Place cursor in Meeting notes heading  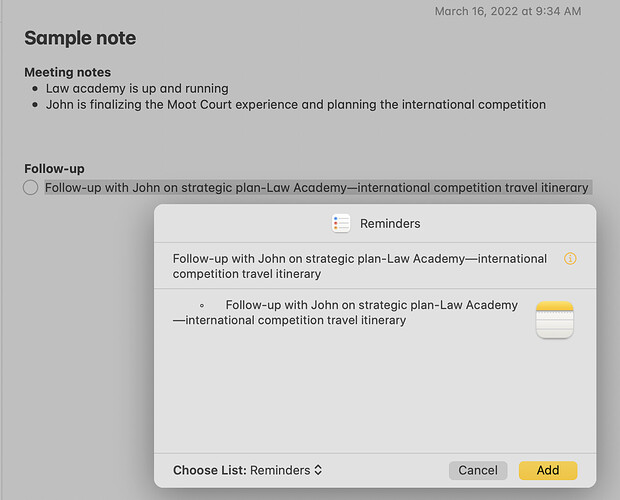point(67,72)
